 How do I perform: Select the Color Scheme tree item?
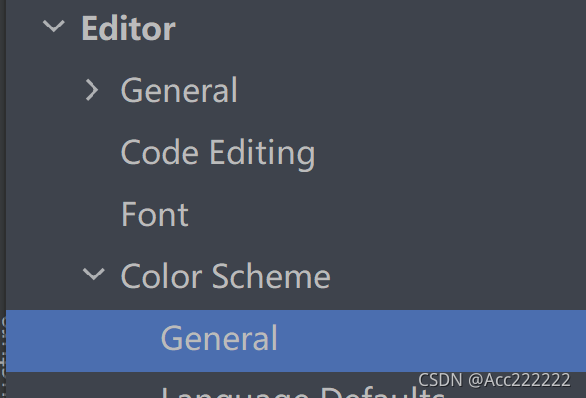tap(226, 276)
